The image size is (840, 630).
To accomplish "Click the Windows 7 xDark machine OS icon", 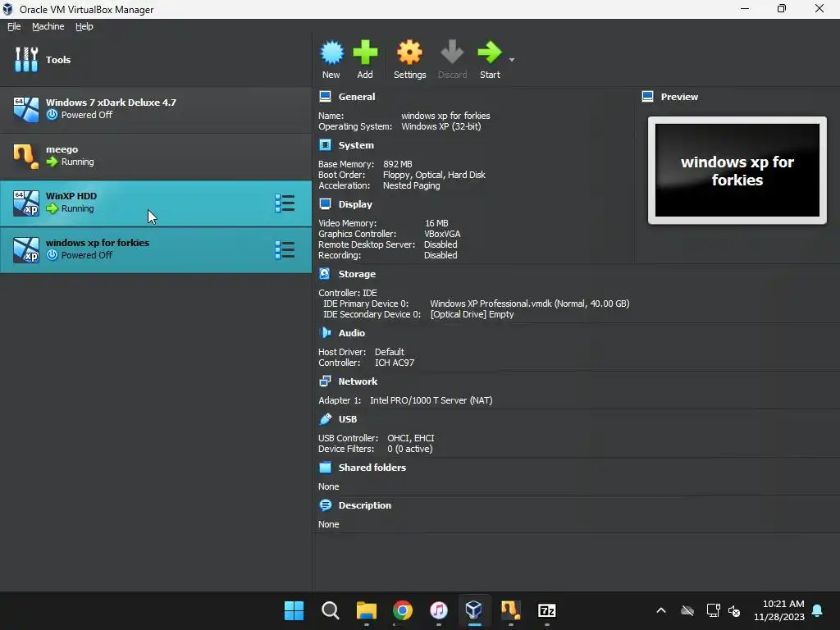I will tap(26, 109).
